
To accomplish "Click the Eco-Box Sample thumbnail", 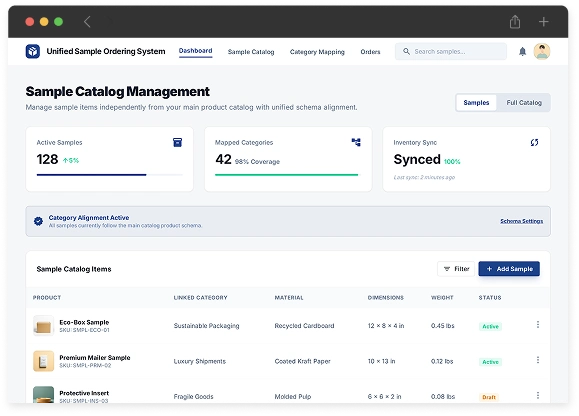I will 43,325.
